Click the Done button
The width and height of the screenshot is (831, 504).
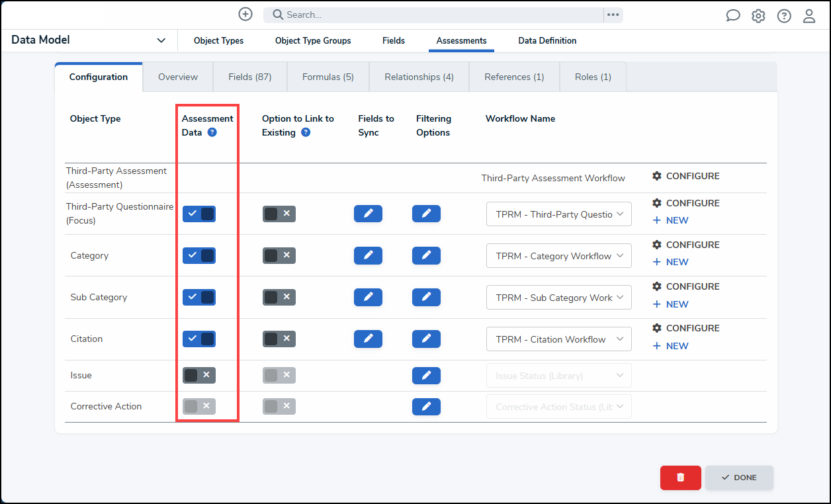739,478
